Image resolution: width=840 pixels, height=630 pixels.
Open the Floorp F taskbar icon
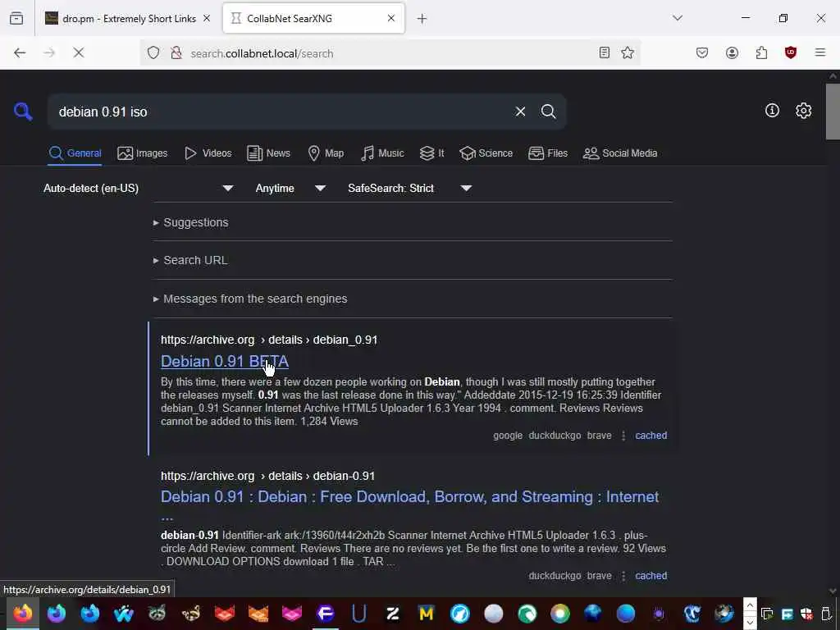pos(325,613)
